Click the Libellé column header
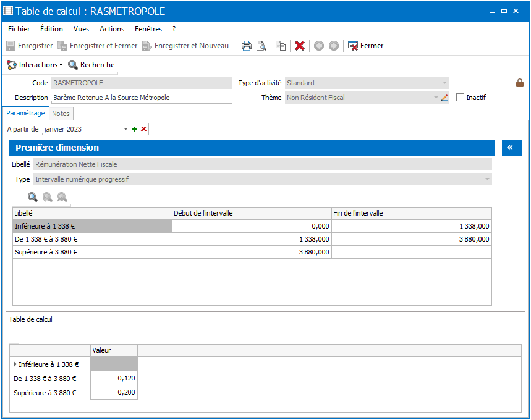Image resolution: width=531 pixels, height=420 pixels. click(x=93, y=213)
